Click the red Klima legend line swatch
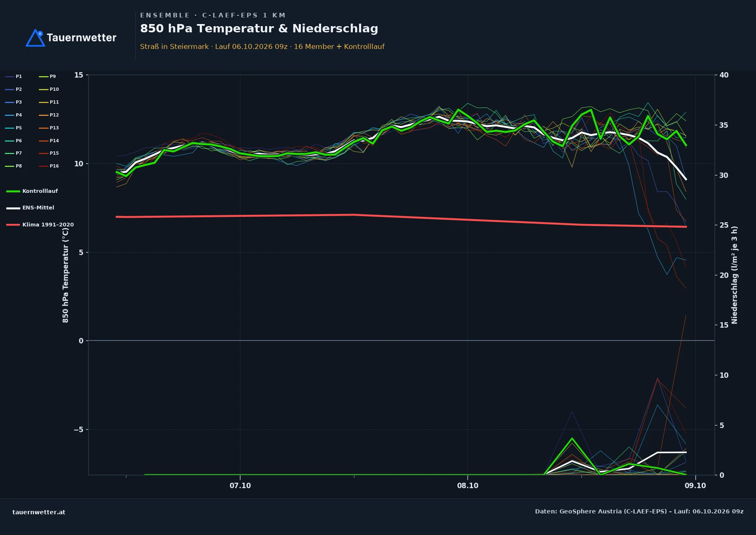This screenshot has width=756, height=535. 13,225
